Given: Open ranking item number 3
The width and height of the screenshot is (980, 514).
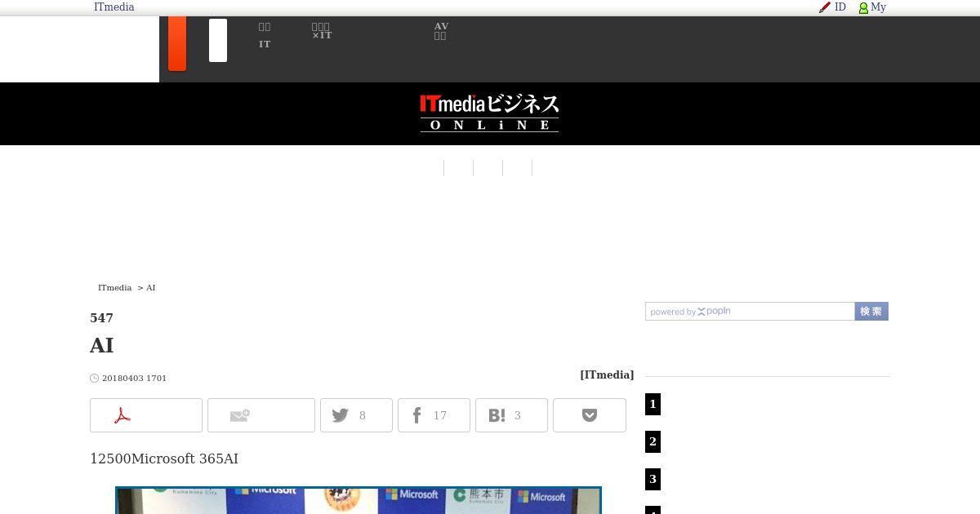Looking at the screenshot, I should coord(653,479).
